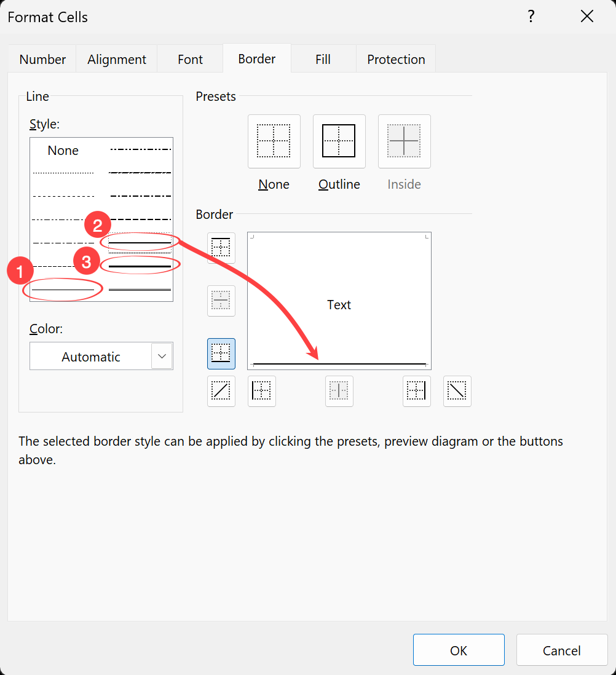616x675 pixels.
Task: Apply inside vertical border button
Action: (x=339, y=391)
